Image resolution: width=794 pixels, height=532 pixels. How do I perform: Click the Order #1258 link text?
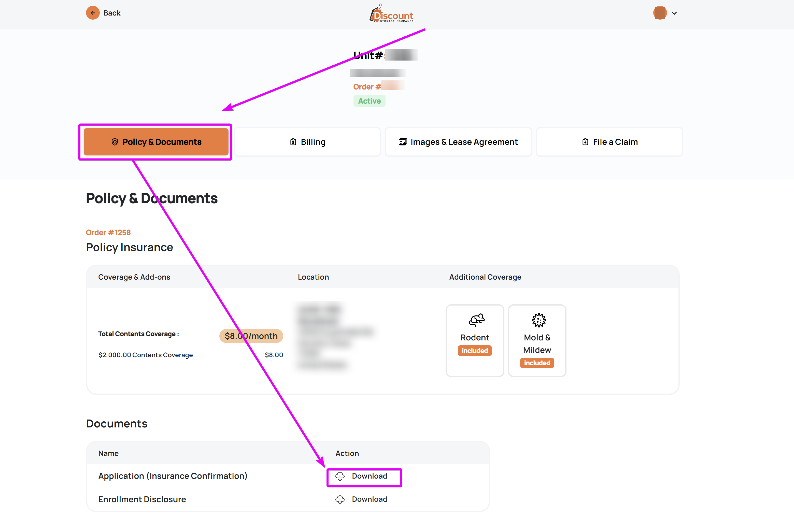click(108, 232)
